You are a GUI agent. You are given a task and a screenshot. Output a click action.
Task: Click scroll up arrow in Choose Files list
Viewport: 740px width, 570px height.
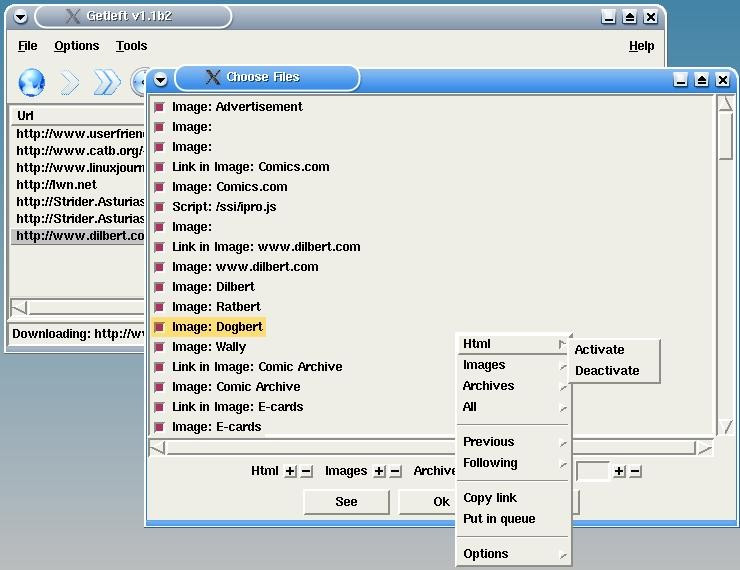pyautogui.click(x=725, y=103)
